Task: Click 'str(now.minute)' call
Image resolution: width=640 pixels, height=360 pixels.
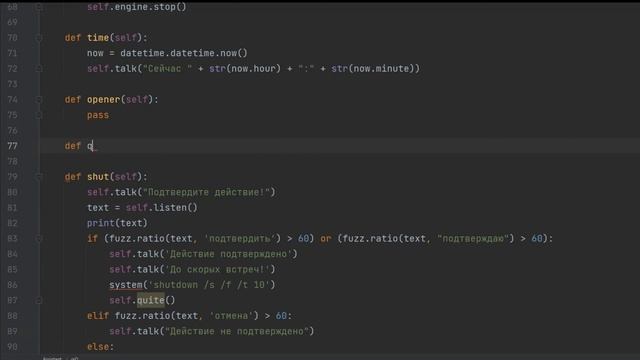Action: tap(373, 69)
